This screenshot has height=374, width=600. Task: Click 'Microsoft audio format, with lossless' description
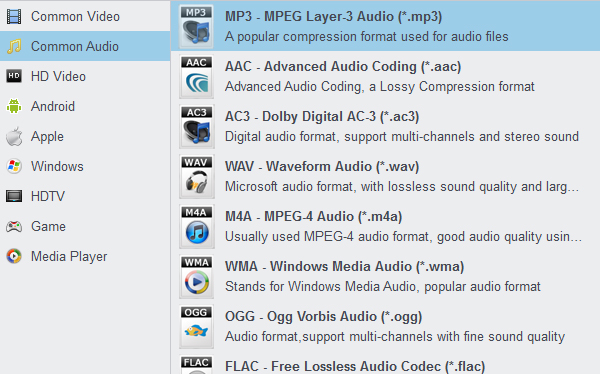click(x=402, y=187)
